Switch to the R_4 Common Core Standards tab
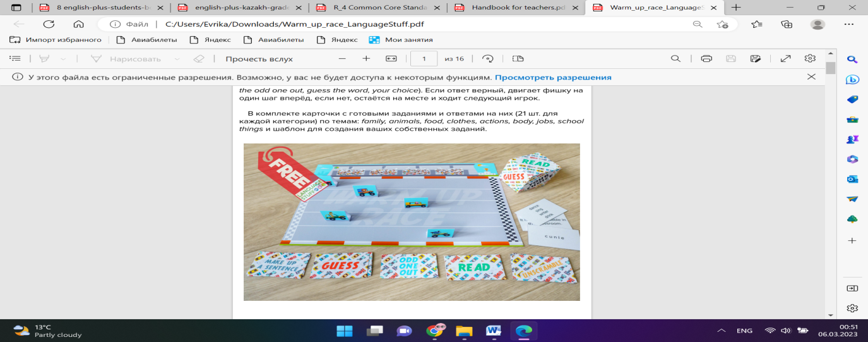868x342 pixels. tap(379, 8)
